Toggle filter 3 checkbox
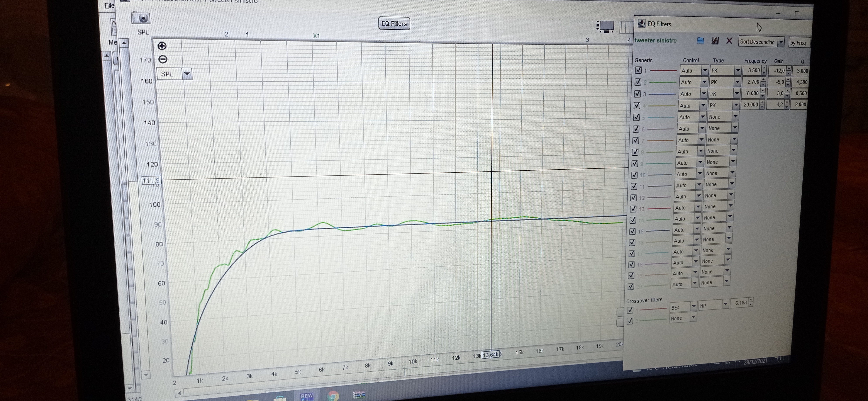This screenshot has width=868, height=401. 637,94
